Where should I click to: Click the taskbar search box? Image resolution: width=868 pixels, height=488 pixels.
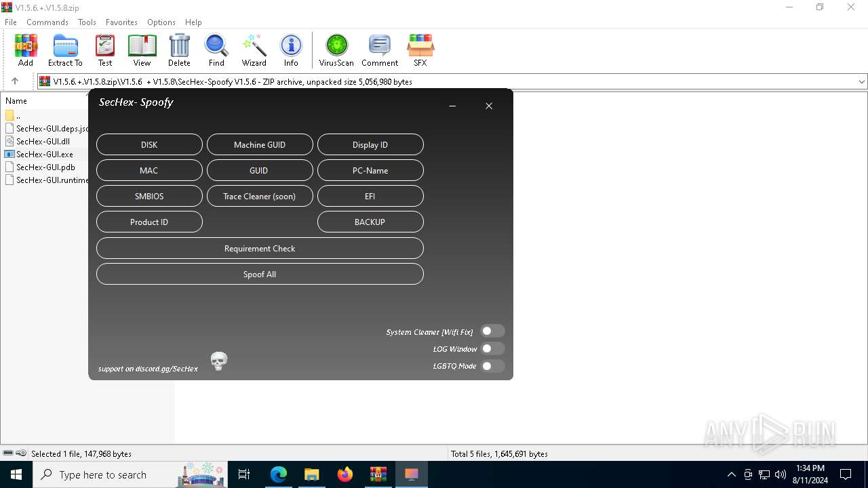(x=129, y=474)
